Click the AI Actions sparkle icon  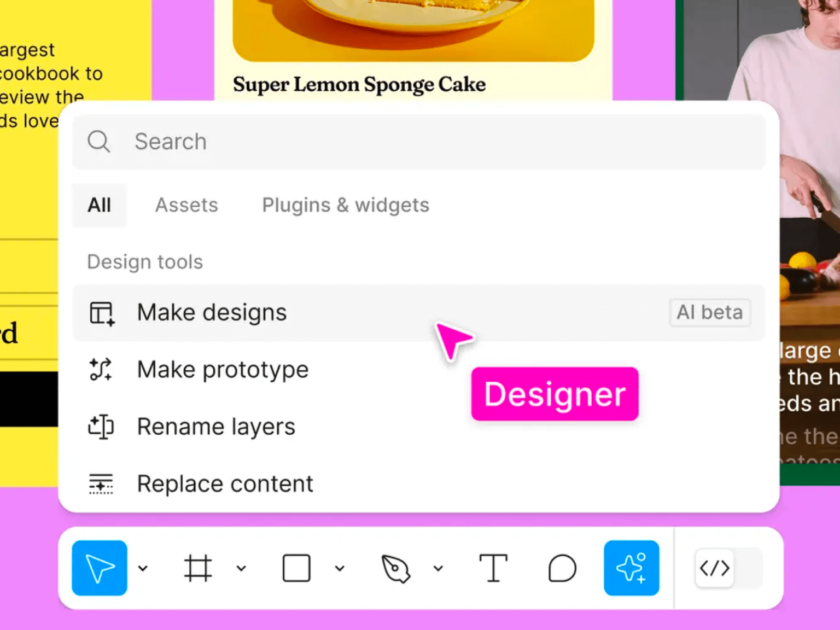(x=631, y=568)
